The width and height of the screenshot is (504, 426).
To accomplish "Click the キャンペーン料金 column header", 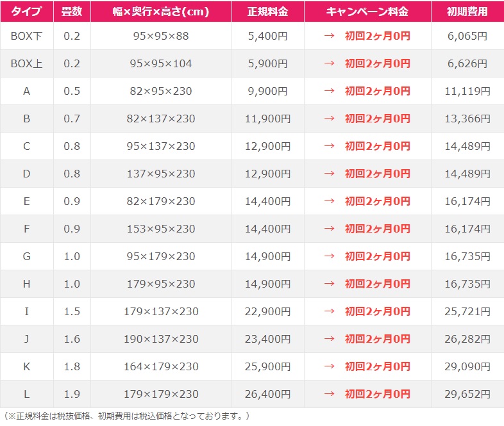I will pyautogui.click(x=367, y=12).
